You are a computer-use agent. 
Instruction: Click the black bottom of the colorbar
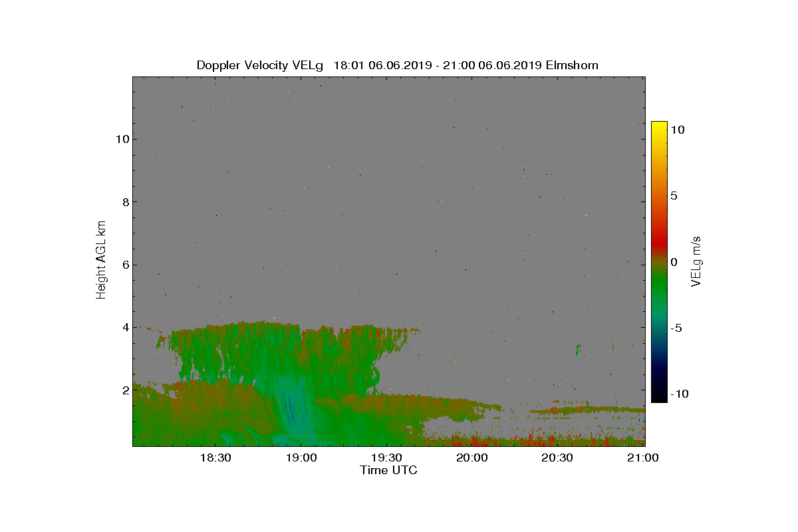click(x=659, y=398)
